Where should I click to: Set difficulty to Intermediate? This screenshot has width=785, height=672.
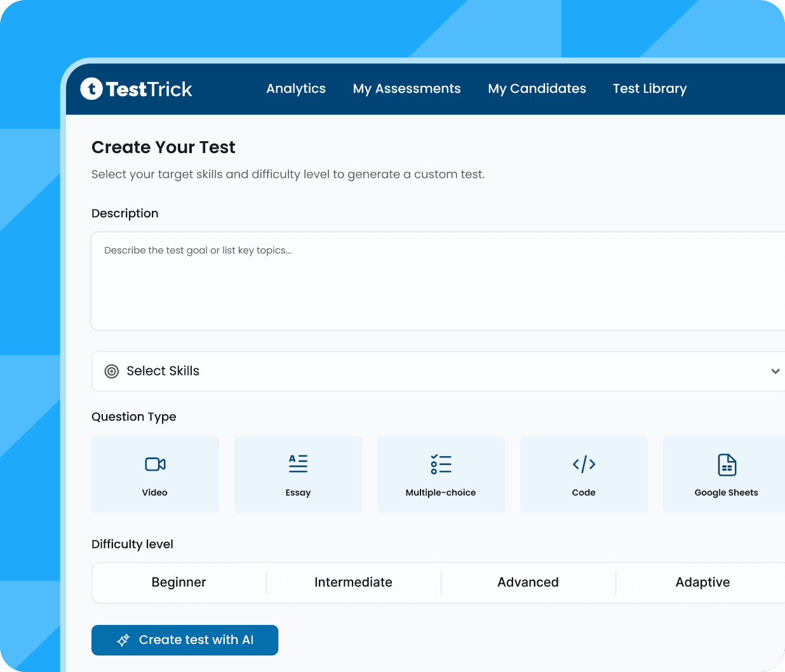(353, 582)
